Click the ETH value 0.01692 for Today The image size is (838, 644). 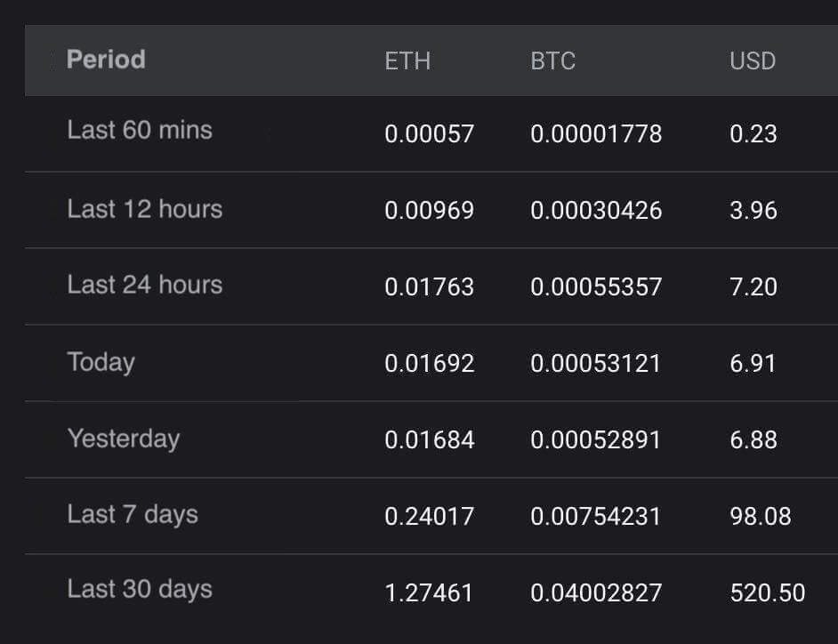pos(429,363)
